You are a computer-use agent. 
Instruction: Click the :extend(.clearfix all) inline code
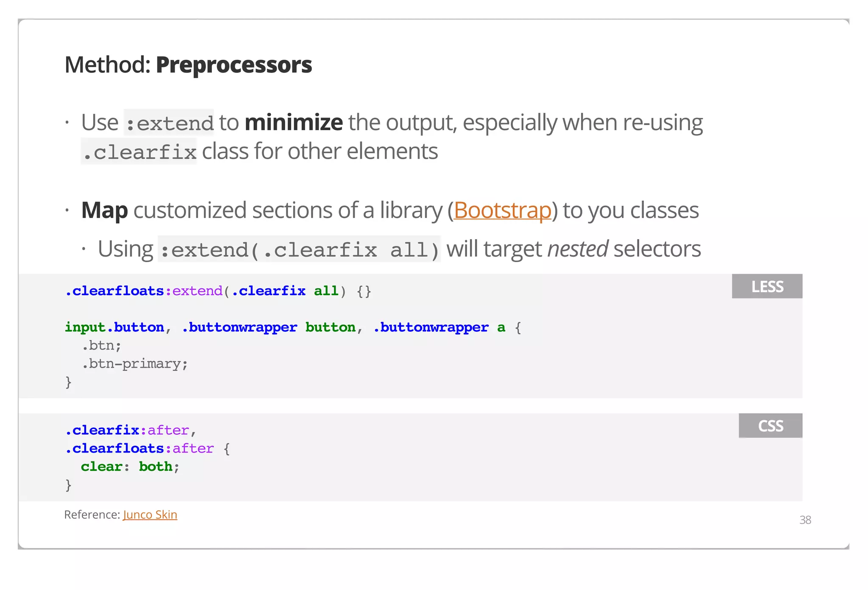pos(299,249)
